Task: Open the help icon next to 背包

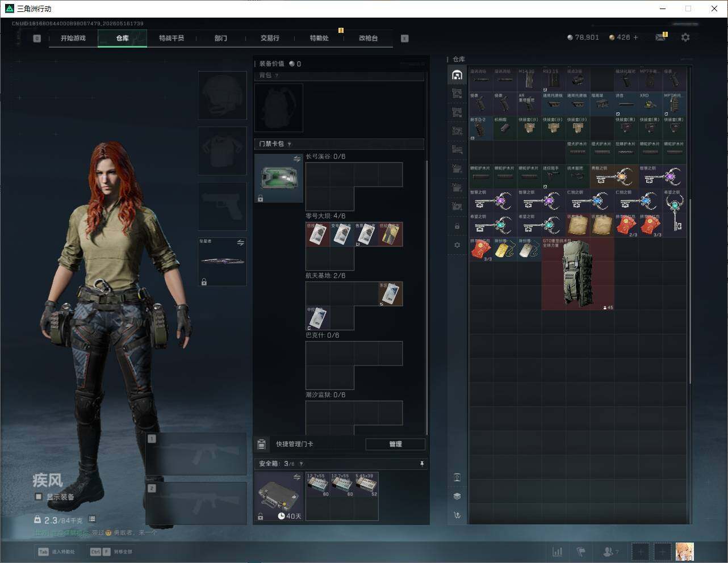Action: tap(277, 75)
